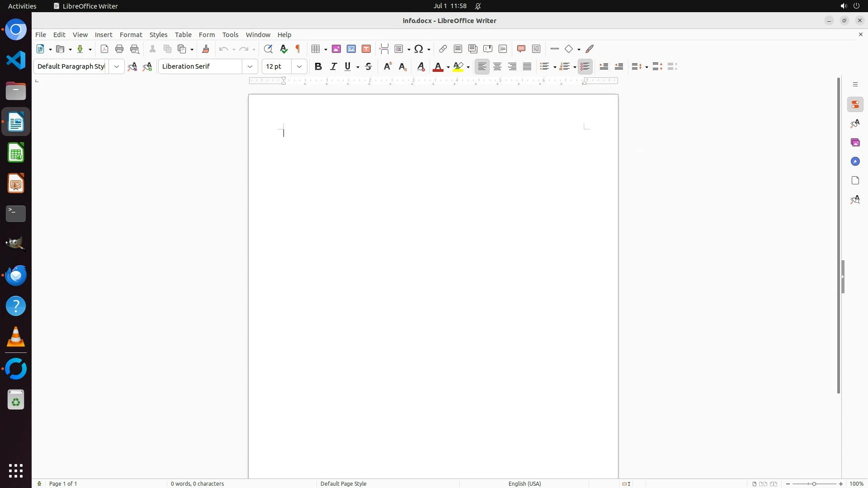Insert an image using toolbar icon
Screen dimensions: 868x488
pyautogui.click(x=336, y=49)
